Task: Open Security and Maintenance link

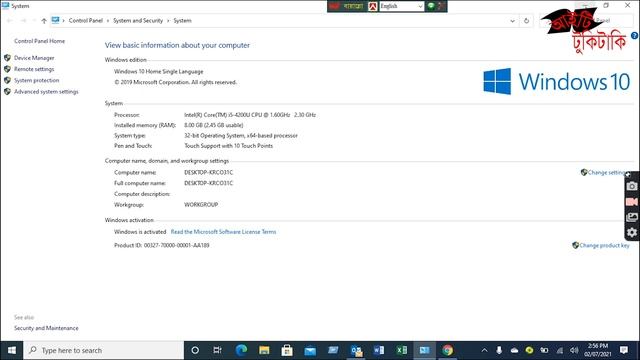Action: [46, 328]
